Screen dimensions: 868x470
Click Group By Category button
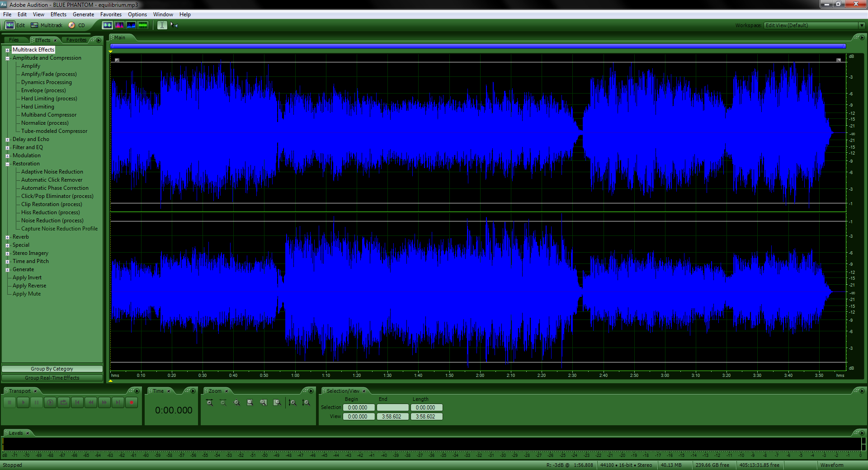pyautogui.click(x=52, y=369)
